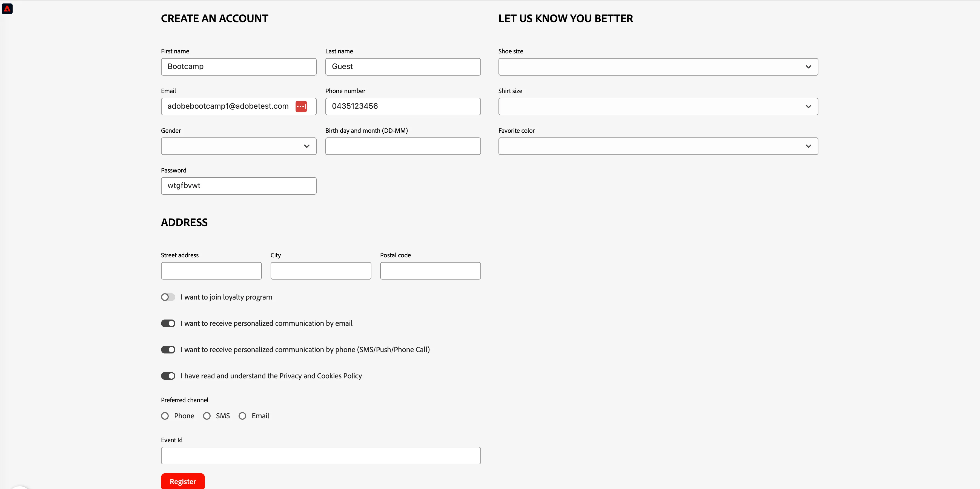The height and width of the screenshot is (489, 980).
Task: Open the Gender dropdown
Action: point(239,146)
